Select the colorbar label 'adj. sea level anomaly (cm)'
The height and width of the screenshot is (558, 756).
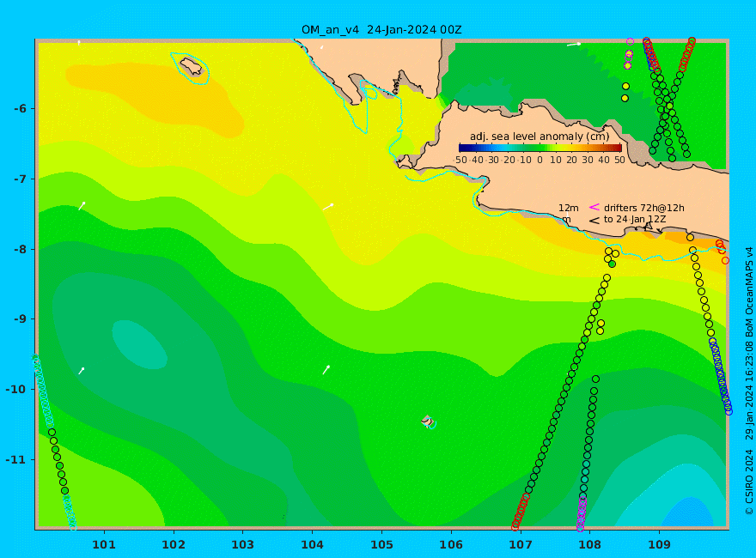540,136
